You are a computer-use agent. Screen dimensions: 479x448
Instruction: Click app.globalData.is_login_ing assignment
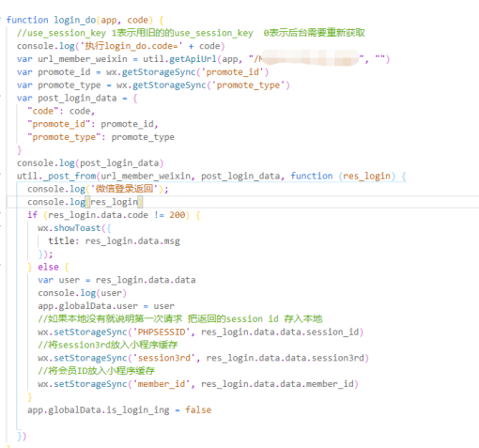point(119,410)
